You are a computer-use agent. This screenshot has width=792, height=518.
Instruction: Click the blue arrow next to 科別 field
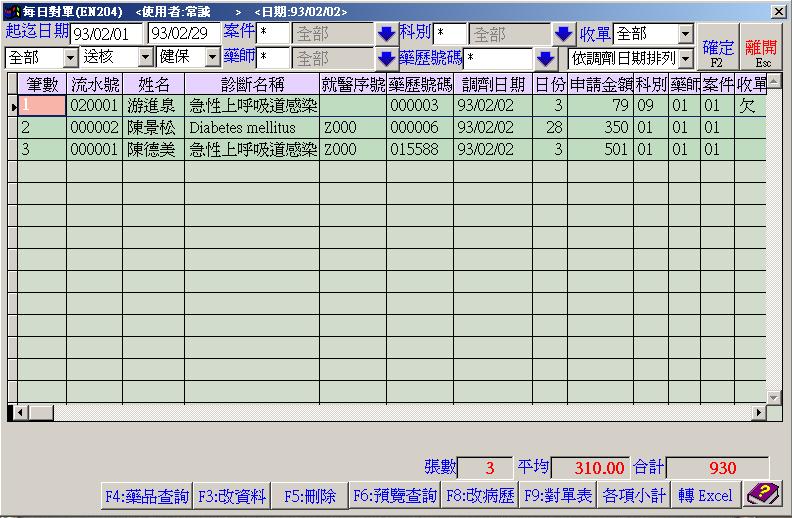564,34
